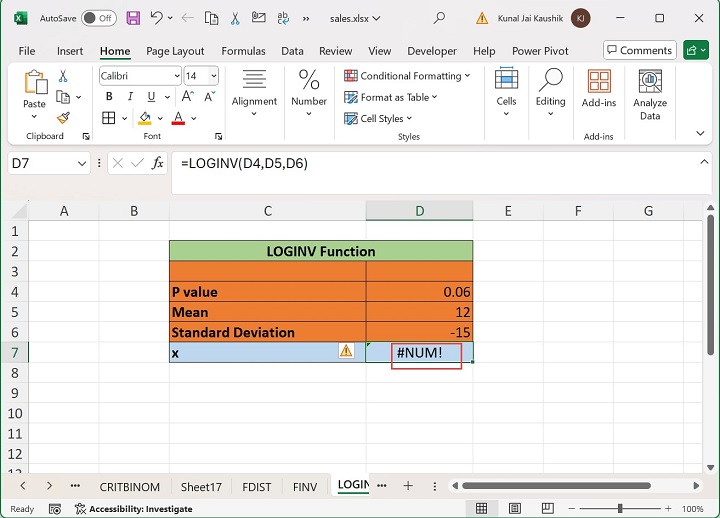Click Decrease Font Size icon
This screenshot has height=518, width=720.
(210, 96)
